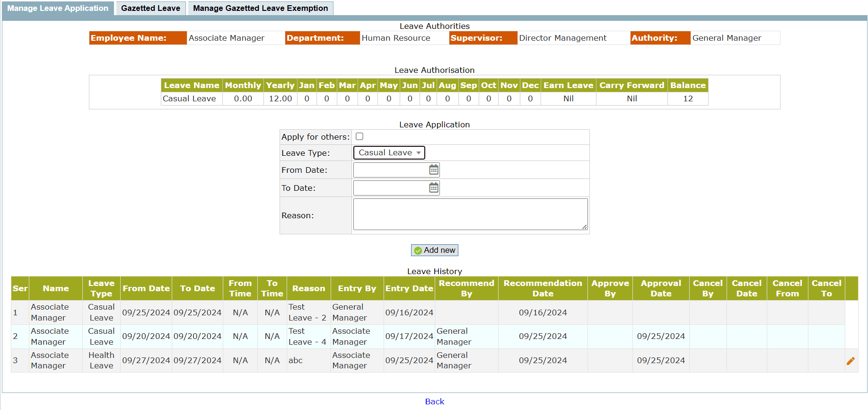The width and height of the screenshot is (868, 410).
Task: Switch to the Gazetted Leave tab
Action: pos(150,8)
